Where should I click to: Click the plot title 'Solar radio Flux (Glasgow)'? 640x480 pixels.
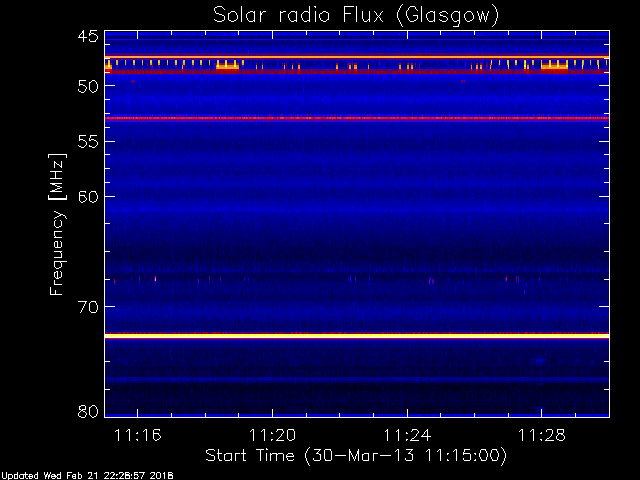(x=356, y=16)
